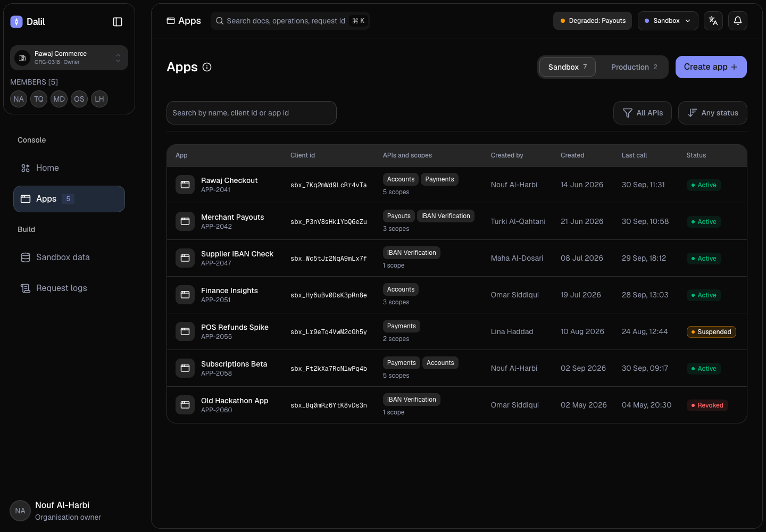The width and height of the screenshot is (766, 532).
Task: Select Apps in the sidebar navigation
Action: (x=69, y=199)
